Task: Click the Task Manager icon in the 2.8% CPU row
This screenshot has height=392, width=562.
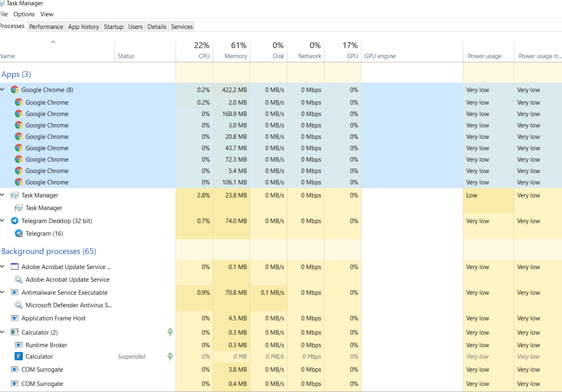Action: [14, 195]
